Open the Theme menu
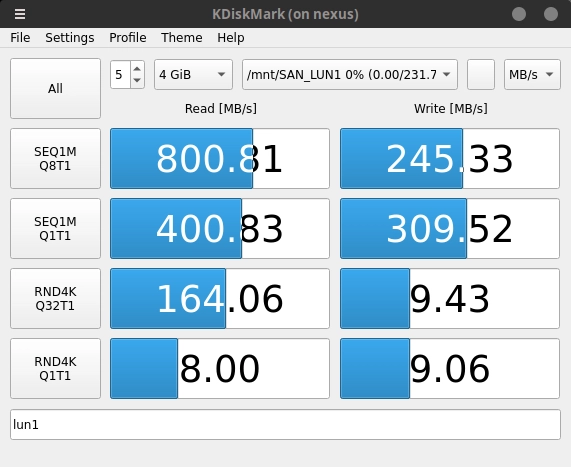Screen dimensions: 571x467 182,38
